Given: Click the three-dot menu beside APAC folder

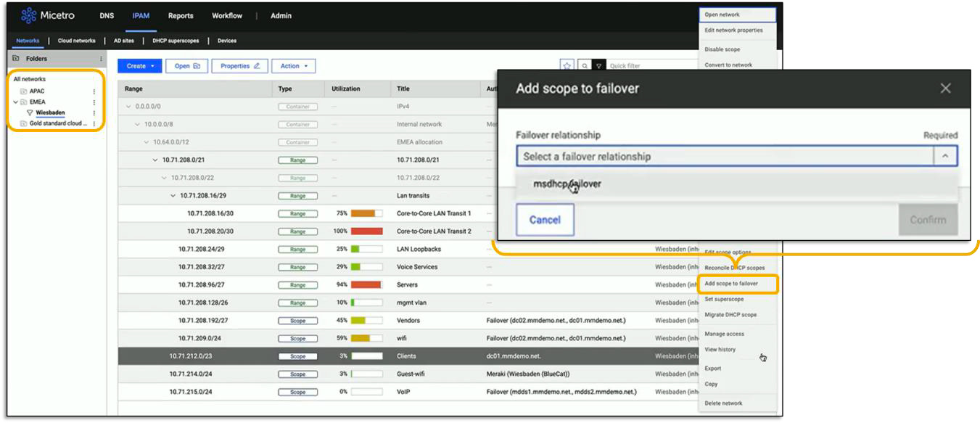Looking at the screenshot, I should click(x=94, y=91).
